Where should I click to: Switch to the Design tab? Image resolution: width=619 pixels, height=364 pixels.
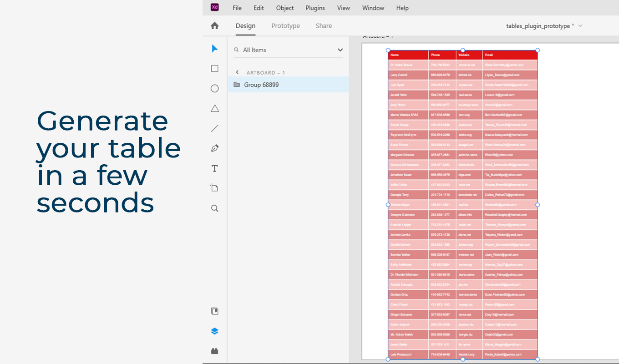pos(245,26)
